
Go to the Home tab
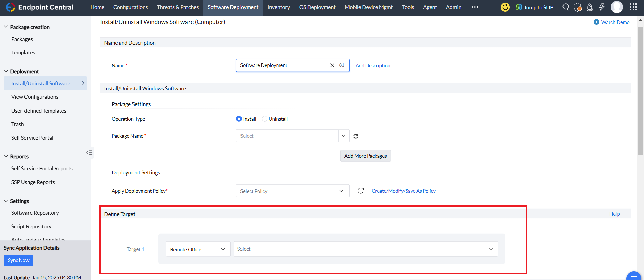pos(97,7)
